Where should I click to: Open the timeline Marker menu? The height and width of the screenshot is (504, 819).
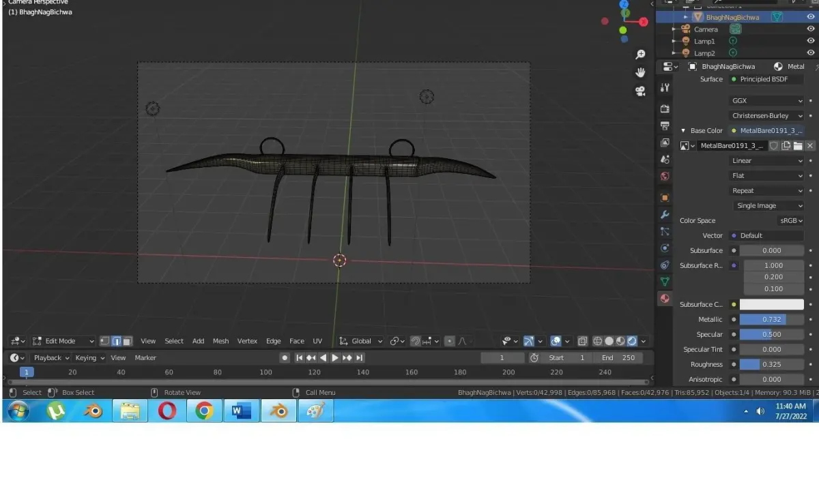pyautogui.click(x=145, y=358)
